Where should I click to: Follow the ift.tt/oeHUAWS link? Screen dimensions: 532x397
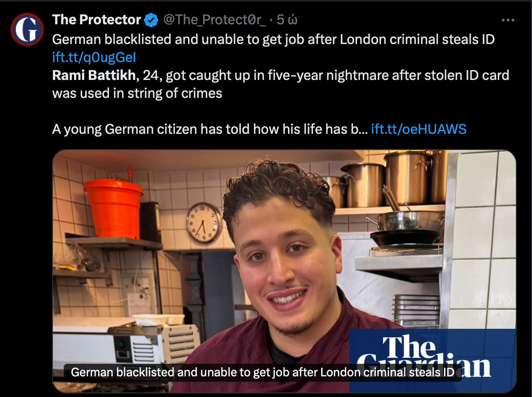[419, 129]
